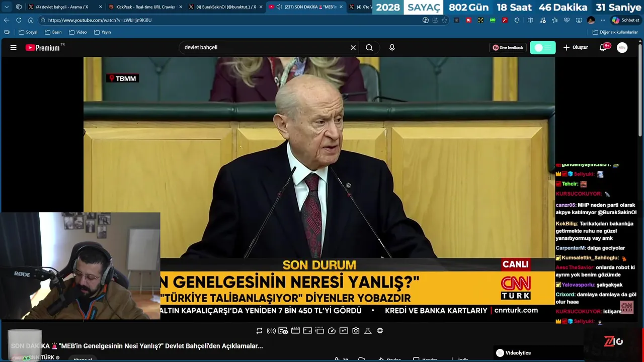Open the Videolytics panel
Viewport: 644px width, 362px height.
pos(513,353)
